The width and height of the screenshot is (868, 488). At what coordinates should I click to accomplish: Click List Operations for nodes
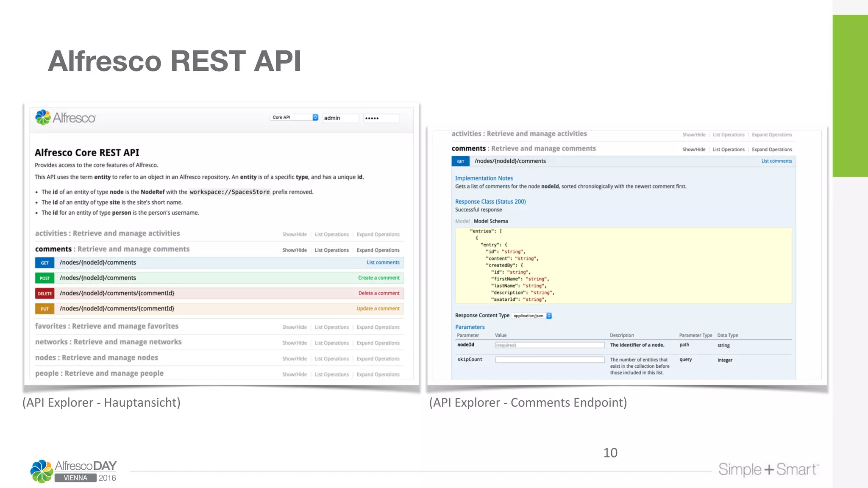pyautogui.click(x=332, y=359)
